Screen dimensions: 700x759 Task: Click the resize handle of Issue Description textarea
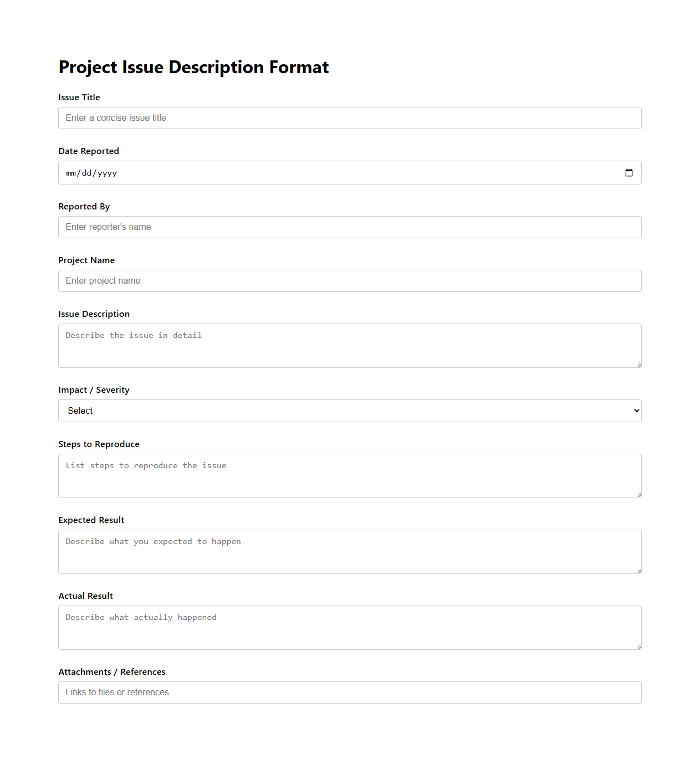pos(638,364)
